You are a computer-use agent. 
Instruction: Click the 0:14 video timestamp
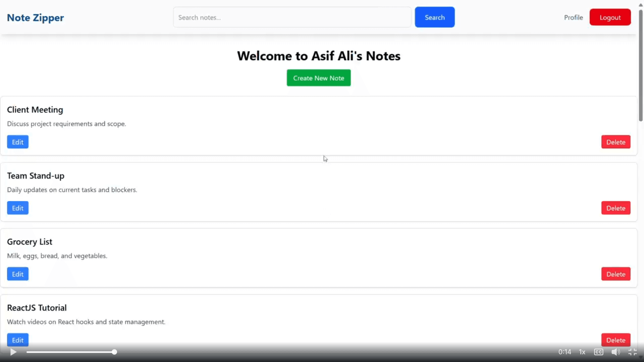coord(565,352)
